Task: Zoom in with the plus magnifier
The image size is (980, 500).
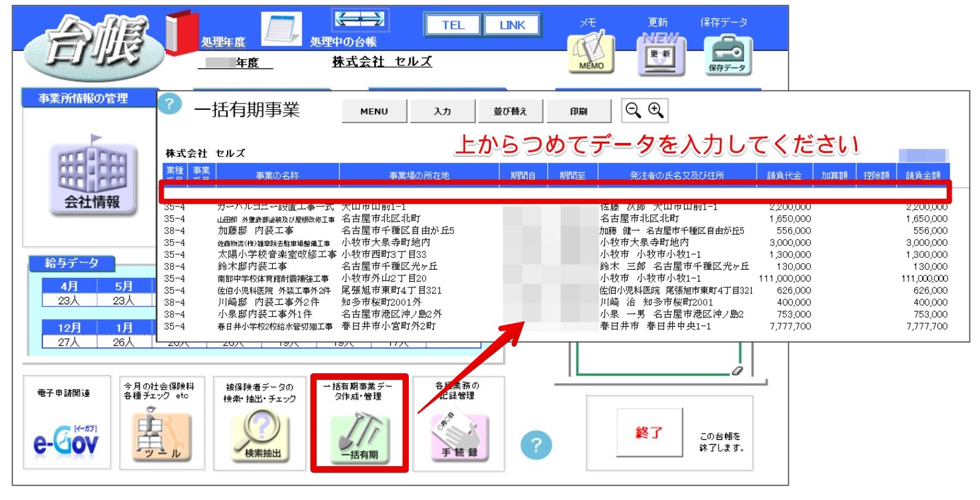Action: click(x=655, y=110)
